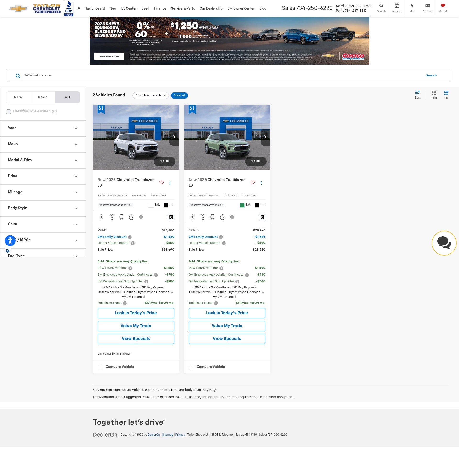Click next photo arrow on white Trailblazer
The image size is (459, 476).
click(174, 137)
